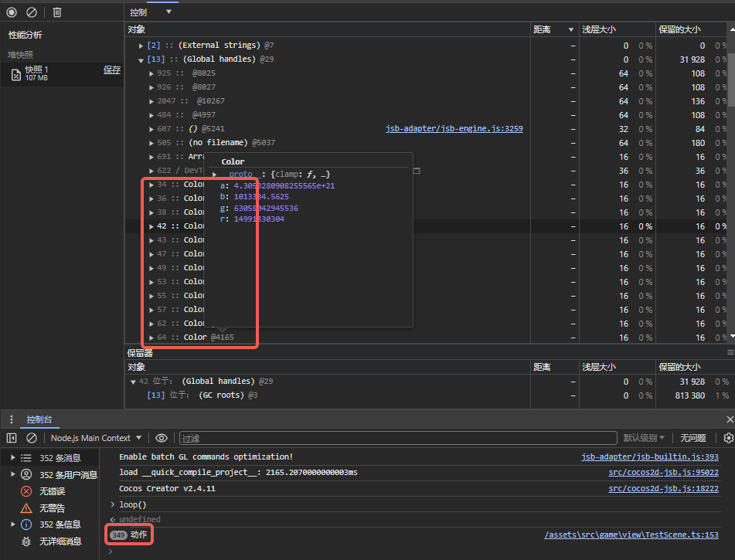The width and height of the screenshot is (735, 560).
Task: Expand the 64 :: Color @4165 row
Action: pyautogui.click(x=151, y=338)
